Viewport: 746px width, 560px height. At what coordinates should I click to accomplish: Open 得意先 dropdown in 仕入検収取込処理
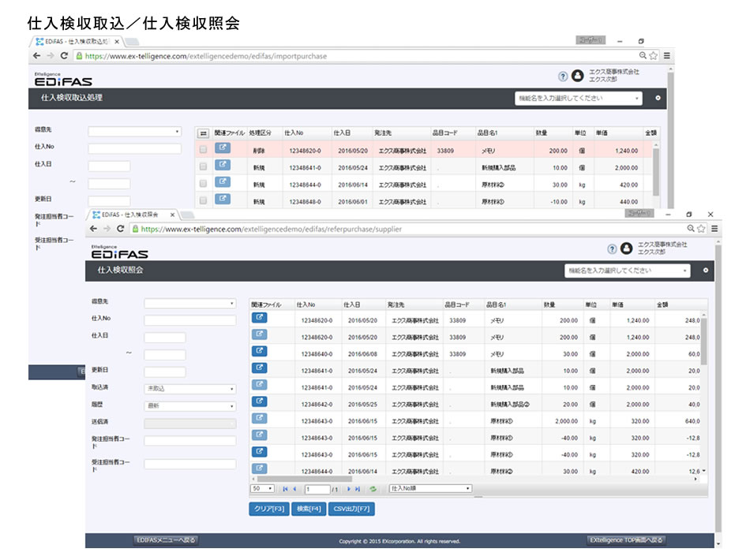[x=135, y=131]
